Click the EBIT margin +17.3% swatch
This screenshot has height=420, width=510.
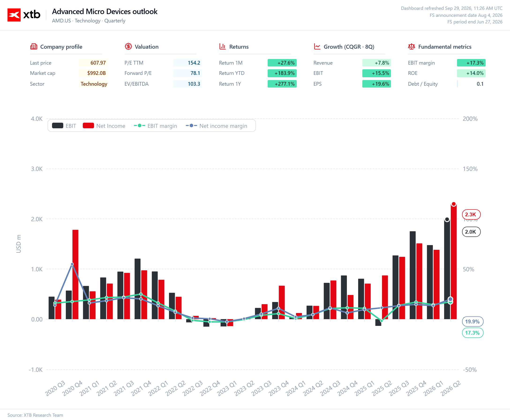471,63
